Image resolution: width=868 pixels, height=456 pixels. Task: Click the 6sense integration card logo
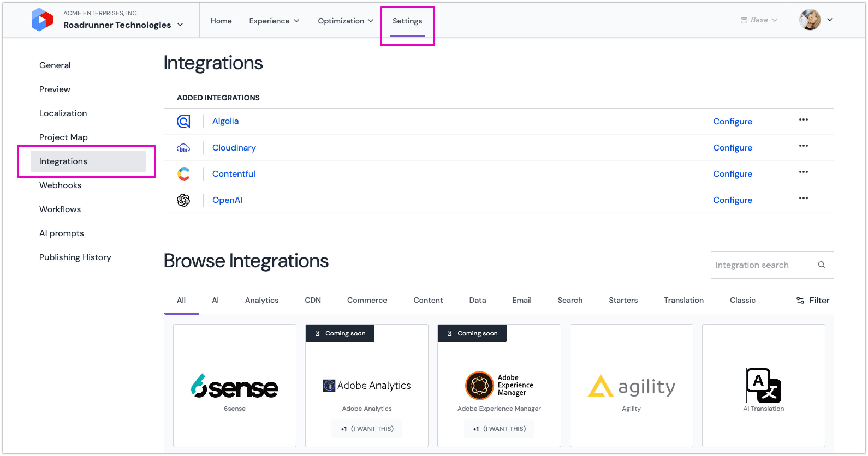pyautogui.click(x=234, y=387)
